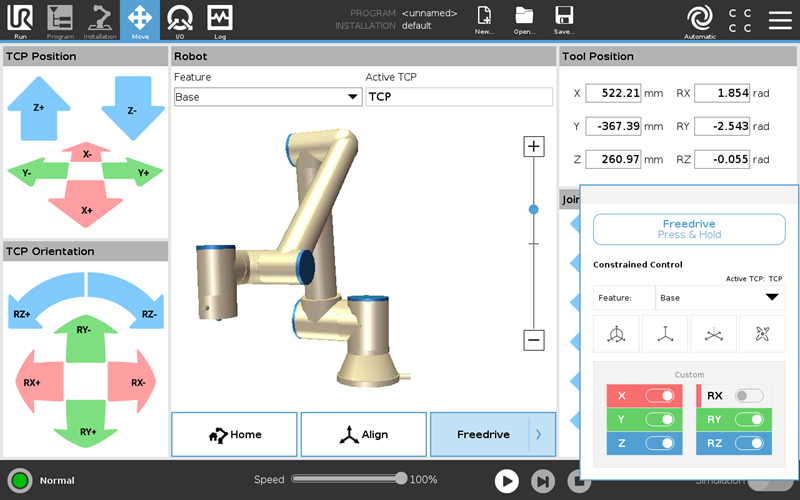This screenshot has width=800, height=500.
Task: Open the Feature Base dropdown in Robot panel
Action: coord(267,97)
